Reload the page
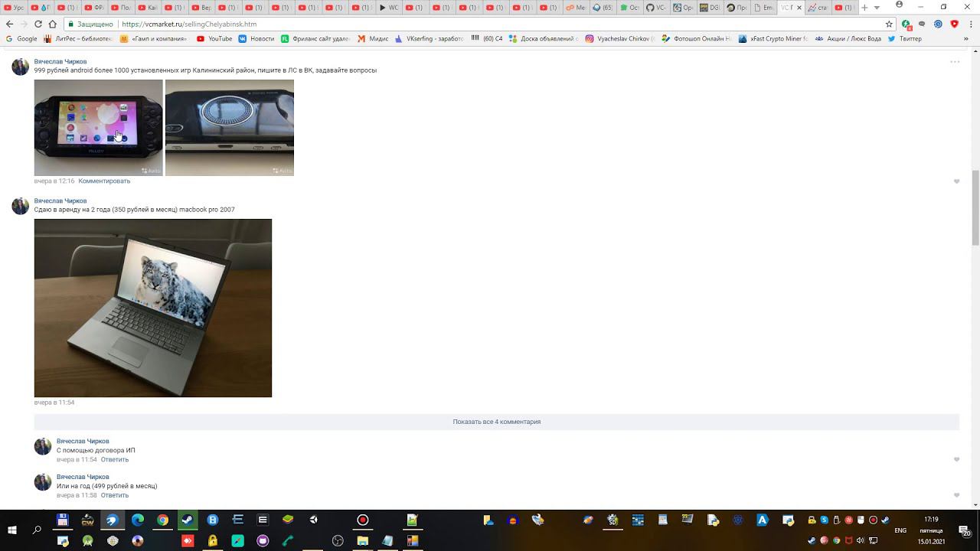This screenshot has height=551, width=980. (x=38, y=24)
